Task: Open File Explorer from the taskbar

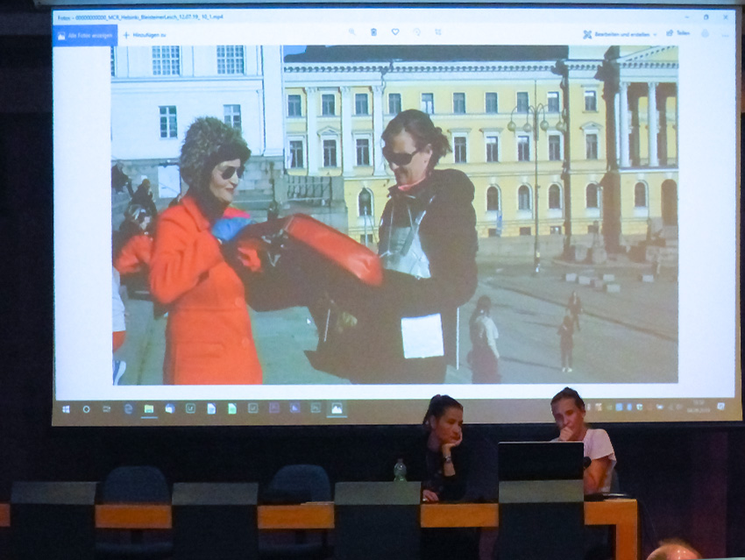Action: [x=149, y=408]
